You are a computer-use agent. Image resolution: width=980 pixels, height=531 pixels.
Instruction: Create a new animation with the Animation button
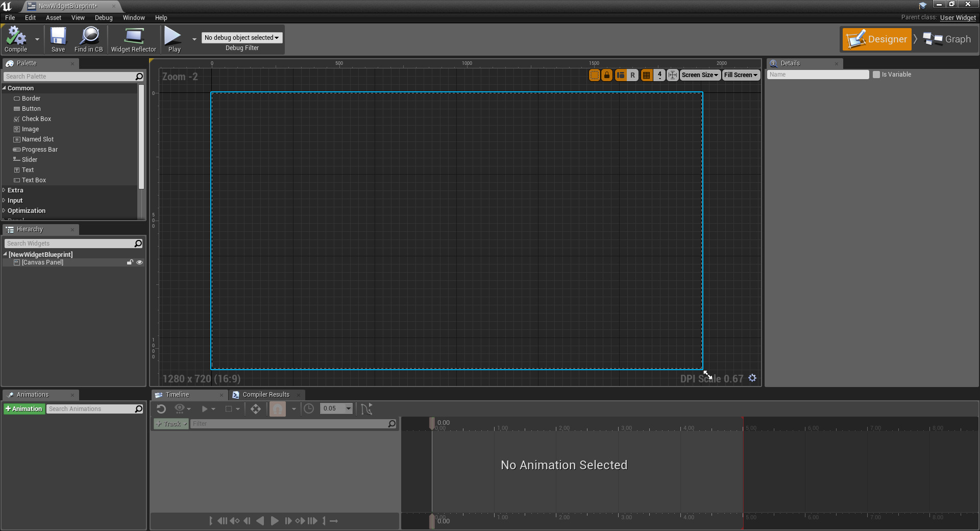24,408
